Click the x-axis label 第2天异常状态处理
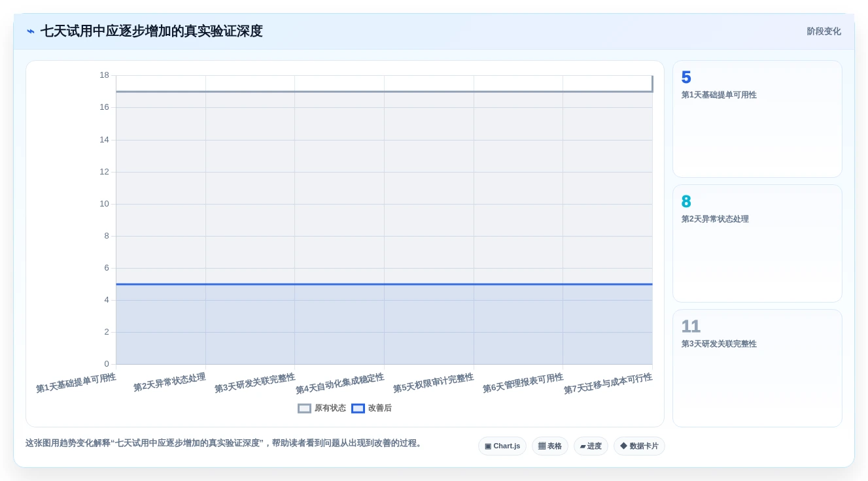This screenshot has width=868, height=481. [x=169, y=382]
